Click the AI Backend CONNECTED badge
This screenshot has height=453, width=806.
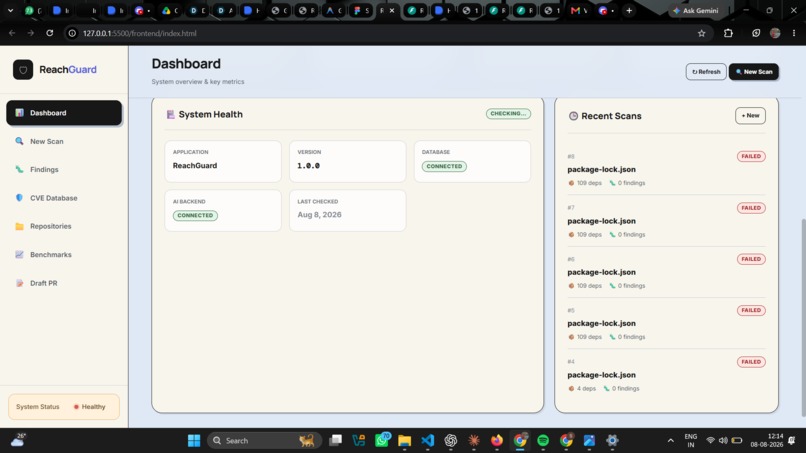pyautogui.click(x=195, y=215)
